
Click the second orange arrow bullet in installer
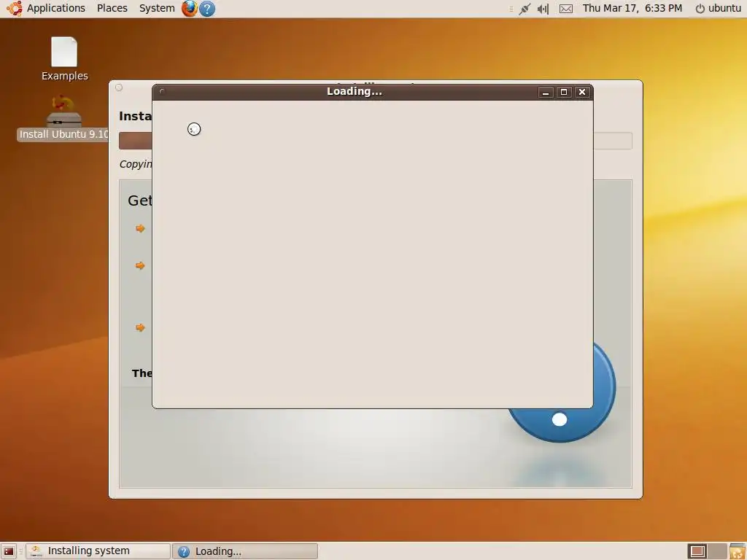140,265
